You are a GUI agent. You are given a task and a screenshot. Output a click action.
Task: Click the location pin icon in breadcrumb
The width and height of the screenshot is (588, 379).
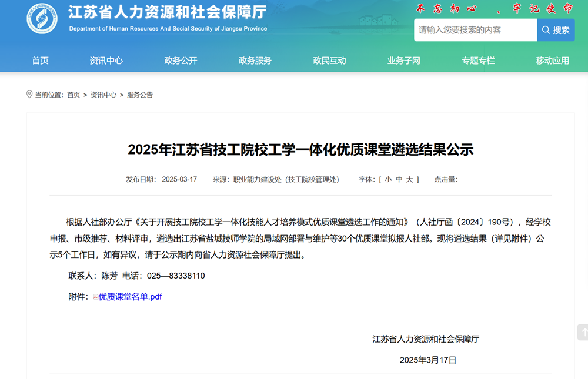tap(29, 94)
